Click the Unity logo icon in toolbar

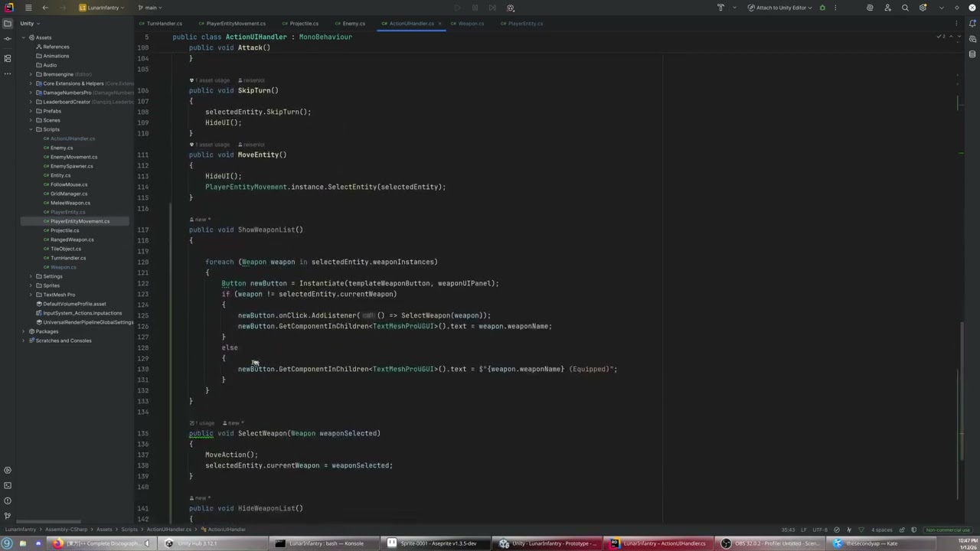(x=510, y=8)
